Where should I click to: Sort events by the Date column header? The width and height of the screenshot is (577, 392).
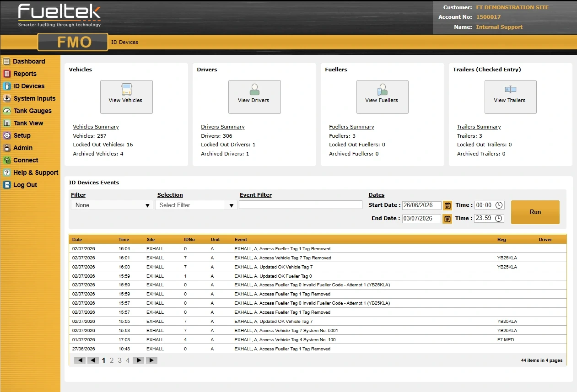(77, 240)
